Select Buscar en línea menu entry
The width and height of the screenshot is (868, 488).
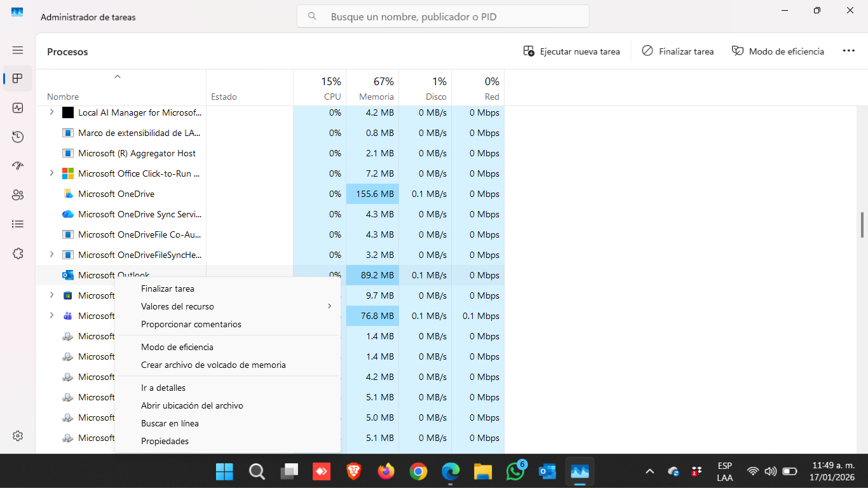tap(170, 423)
